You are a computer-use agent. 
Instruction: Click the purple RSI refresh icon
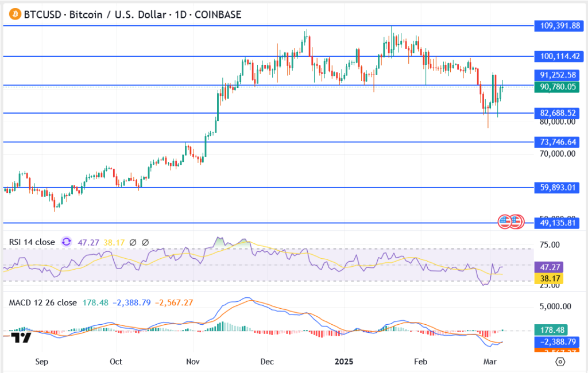[x=66, y=242]
